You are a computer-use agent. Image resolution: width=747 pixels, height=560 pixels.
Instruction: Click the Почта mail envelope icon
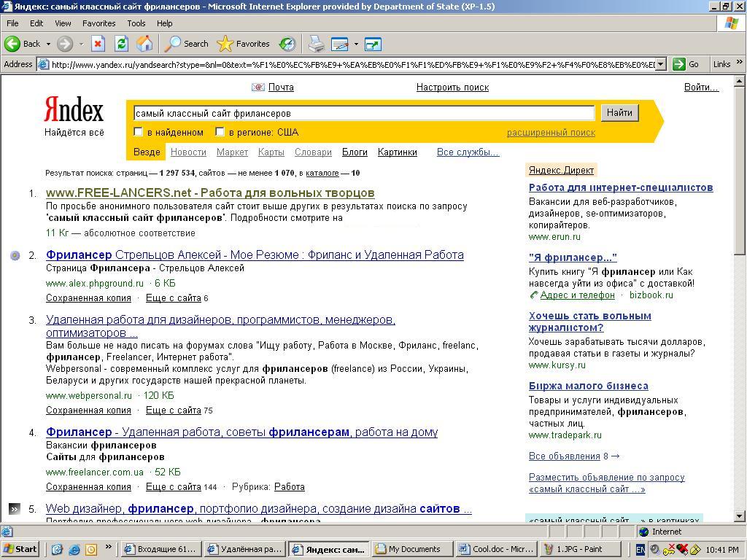[x=258, y=87]
